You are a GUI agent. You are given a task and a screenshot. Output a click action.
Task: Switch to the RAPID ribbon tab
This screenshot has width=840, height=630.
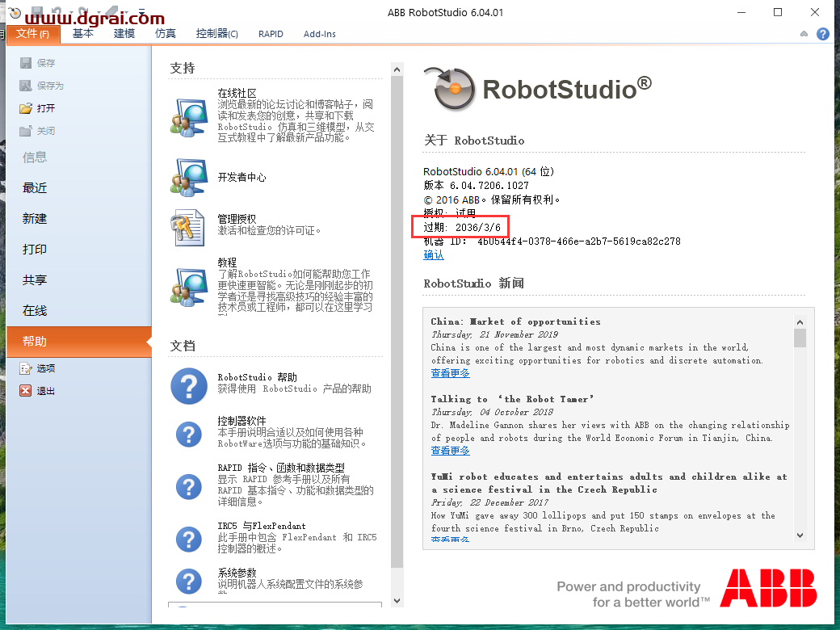click(271, 34)
